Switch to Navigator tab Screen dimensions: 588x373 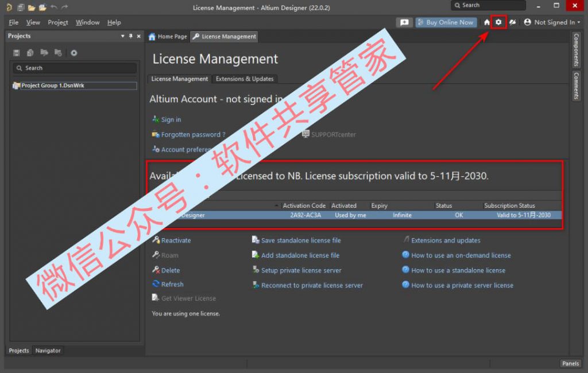(48, 351)
